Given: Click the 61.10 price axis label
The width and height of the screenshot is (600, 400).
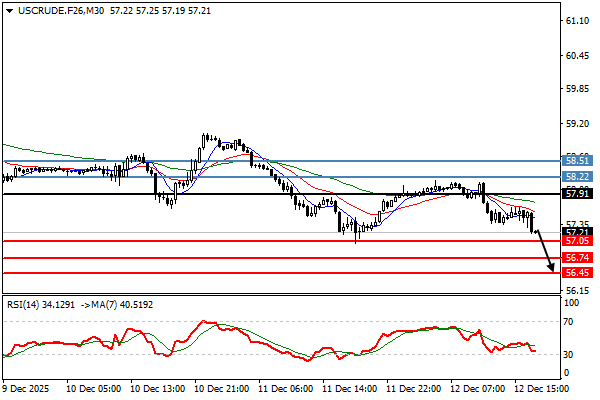Looking at the screenshot, I should [x=578, y=21].
